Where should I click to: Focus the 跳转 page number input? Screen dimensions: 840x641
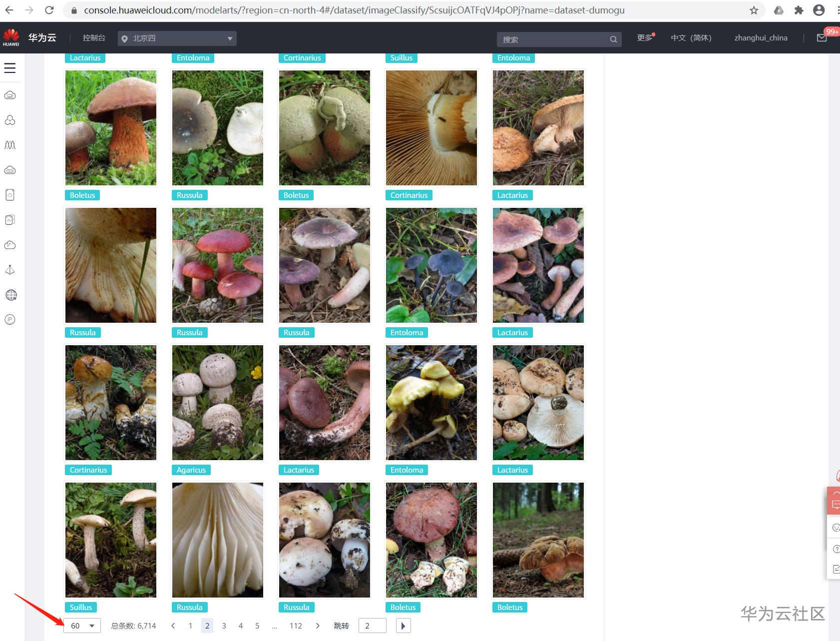point(373,626)
